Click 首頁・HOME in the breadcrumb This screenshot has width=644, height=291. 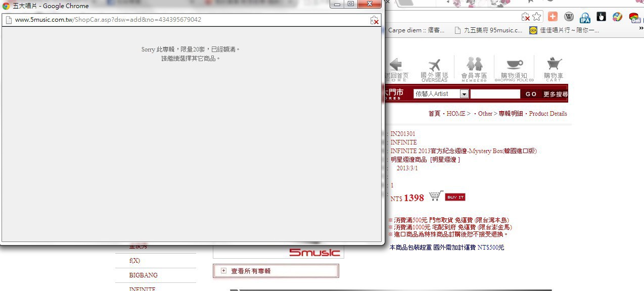click(x=447, y=114)
